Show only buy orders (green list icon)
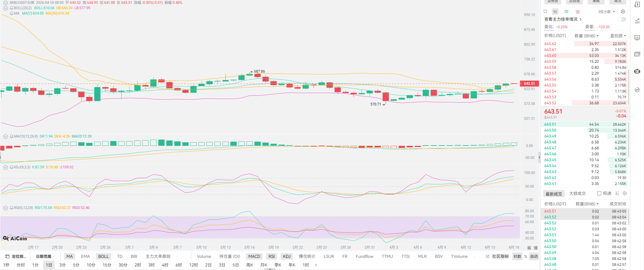This screenshot has width=644, height=270. pyautogui.click(x=567, y=12)
